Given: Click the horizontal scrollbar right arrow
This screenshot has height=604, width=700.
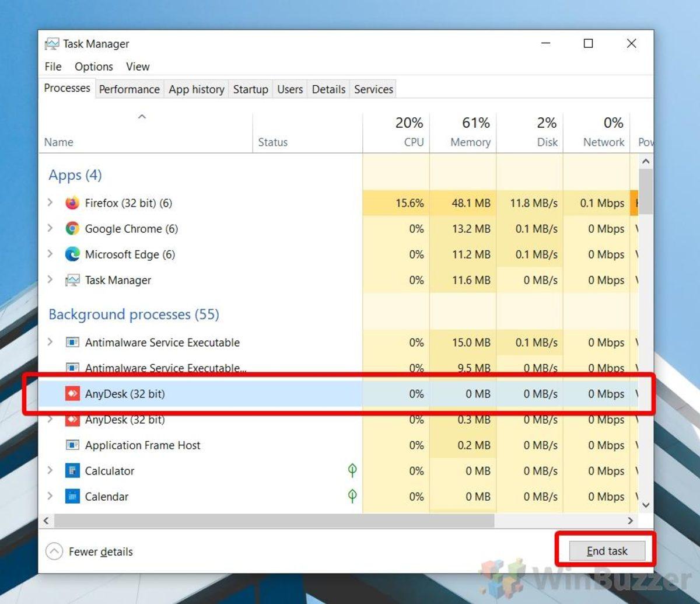Looking at the screenshot, I should click(x=630, y=521).
